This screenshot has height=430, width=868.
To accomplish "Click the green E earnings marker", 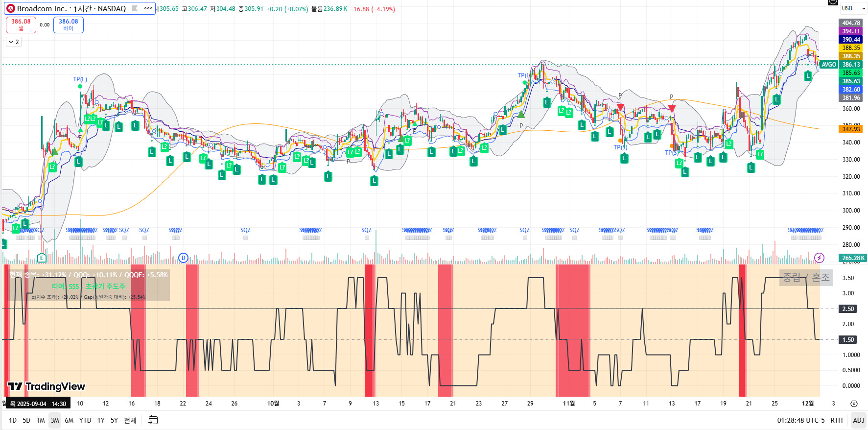I will point(42,258).
